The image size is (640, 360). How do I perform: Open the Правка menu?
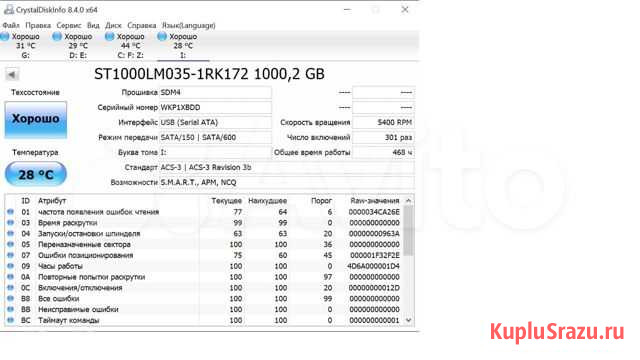pos(38,25)
